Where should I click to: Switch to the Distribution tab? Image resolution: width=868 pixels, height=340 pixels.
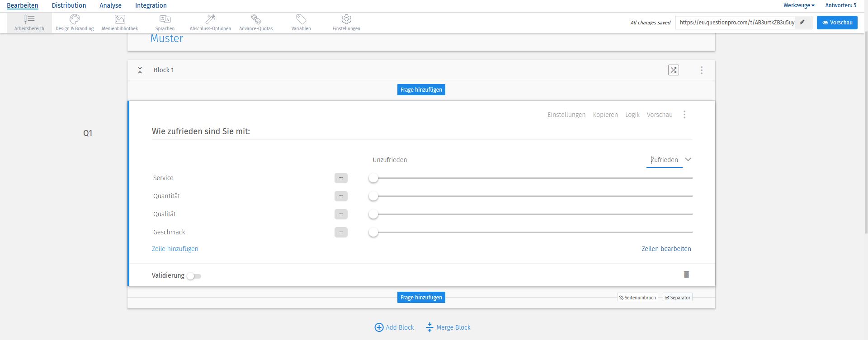coord(69,5)
